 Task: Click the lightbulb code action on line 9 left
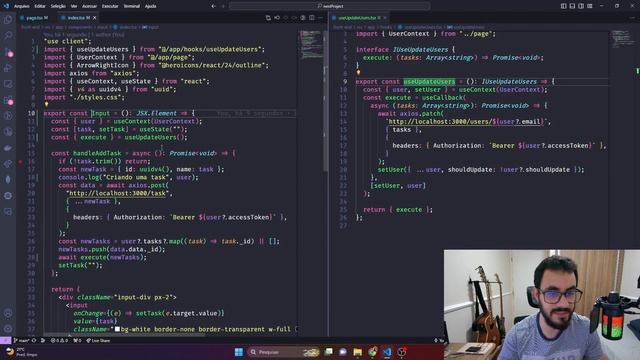pos(46,104)
